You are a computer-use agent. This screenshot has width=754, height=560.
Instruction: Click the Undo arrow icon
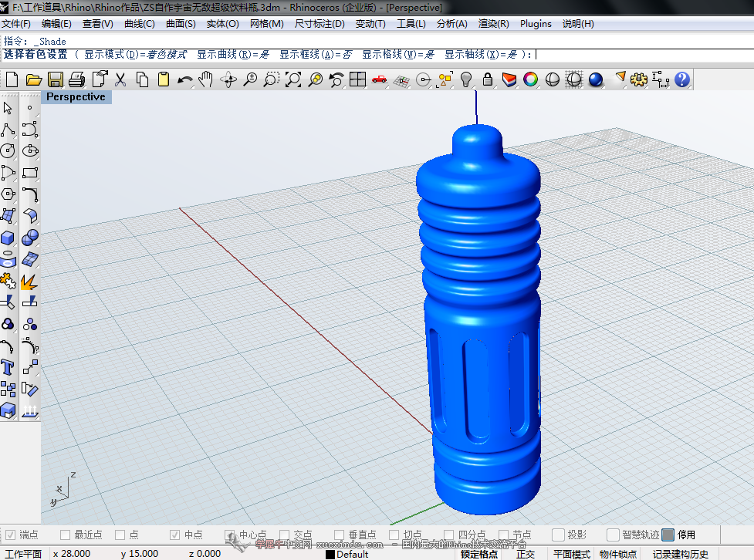185,79
